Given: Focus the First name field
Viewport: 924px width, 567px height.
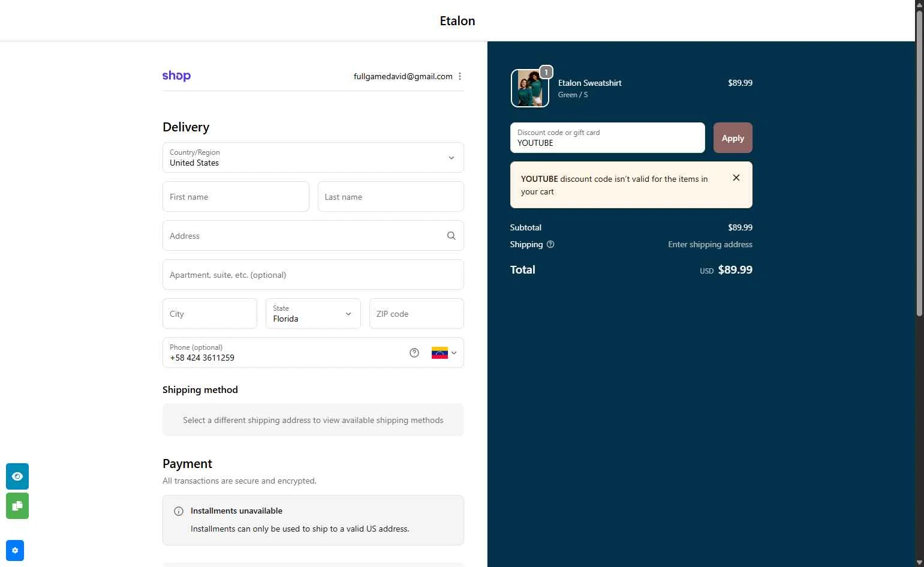Looking at the screenshot, I should (x=236, y=197).
